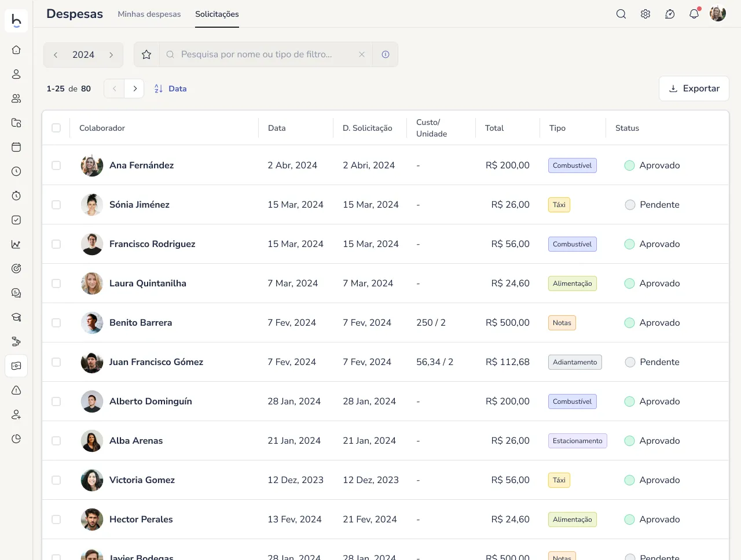741x560 pixels.
Task: Open search magnifier in header
Action: coord(621,14)
